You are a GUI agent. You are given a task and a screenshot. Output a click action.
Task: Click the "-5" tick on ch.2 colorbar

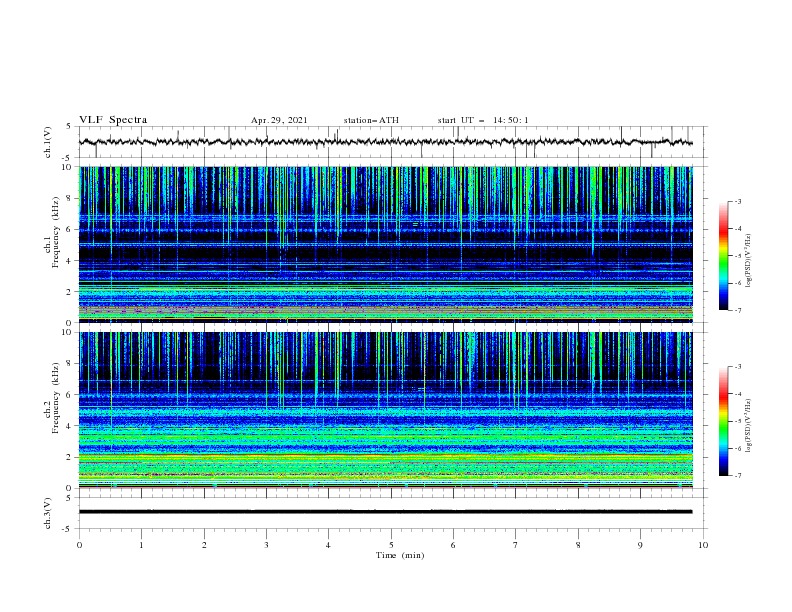[x=737, y=421]
